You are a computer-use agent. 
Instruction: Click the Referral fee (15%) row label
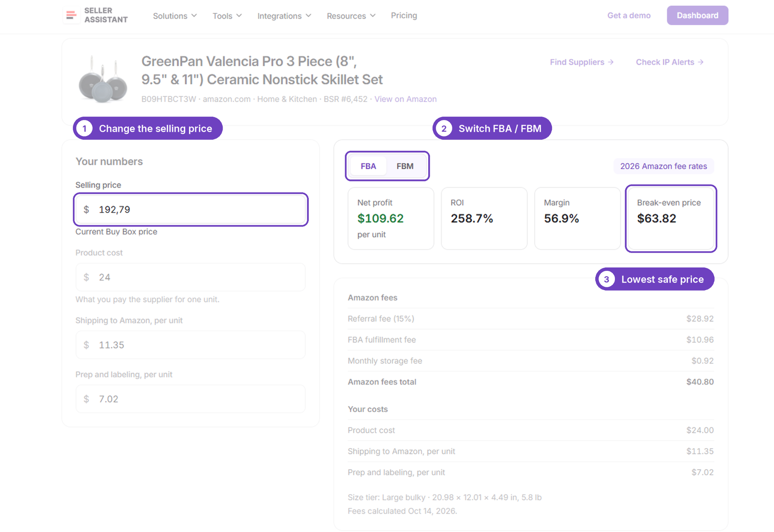tap(381, 319)
